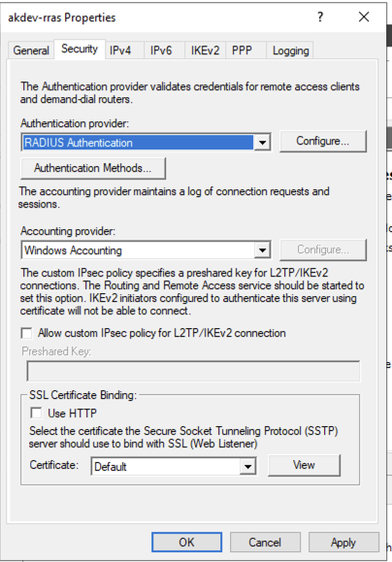Tick the Use HTTP checkbox

point(36,413)
